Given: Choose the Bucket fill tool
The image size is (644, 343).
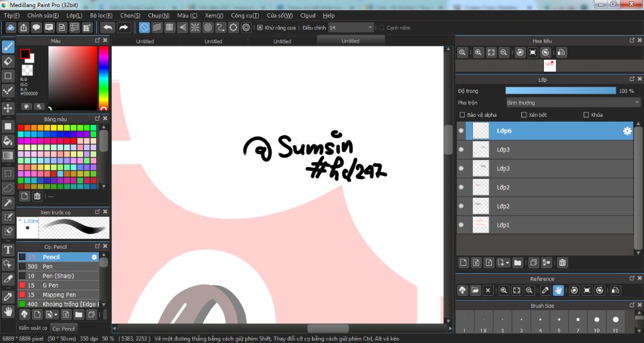Looking at the screenshot, I should click(8, 141).
